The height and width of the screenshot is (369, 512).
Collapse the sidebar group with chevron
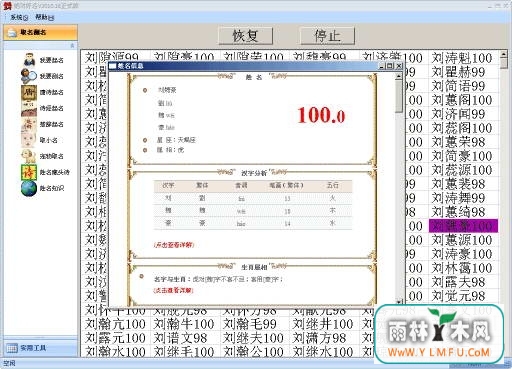pos(72,46)
